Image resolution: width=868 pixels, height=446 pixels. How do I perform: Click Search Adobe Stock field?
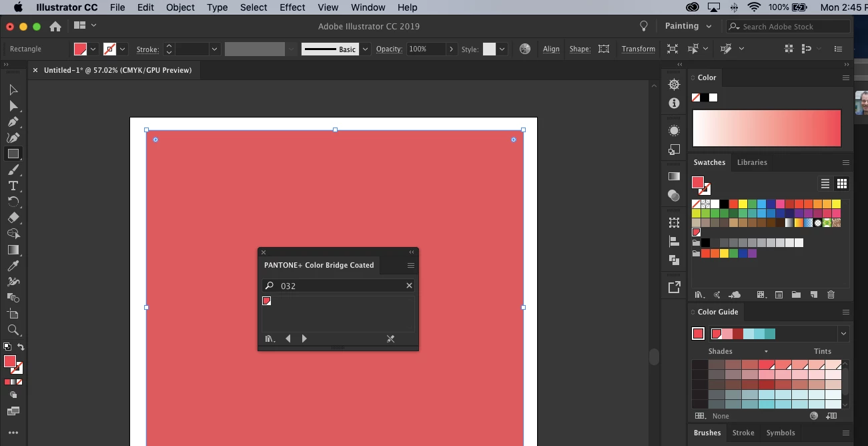788,26
